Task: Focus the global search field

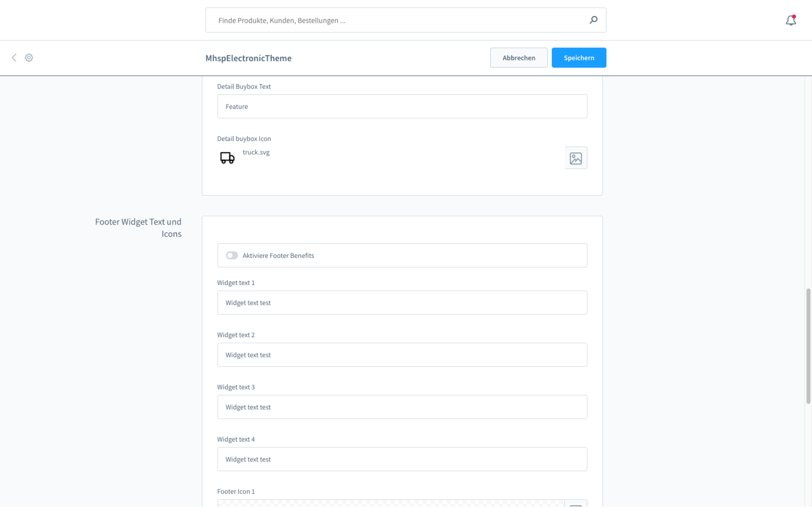Action: (x=398, y=20)
